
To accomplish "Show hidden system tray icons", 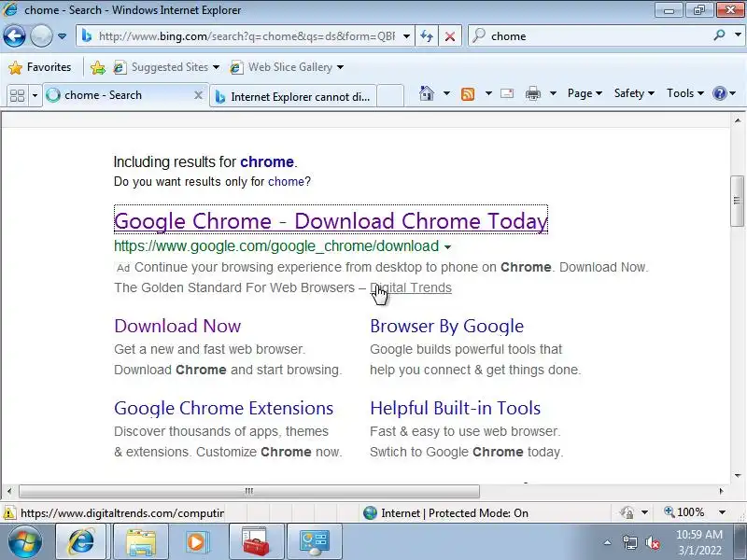I will [x=608, y=543].
